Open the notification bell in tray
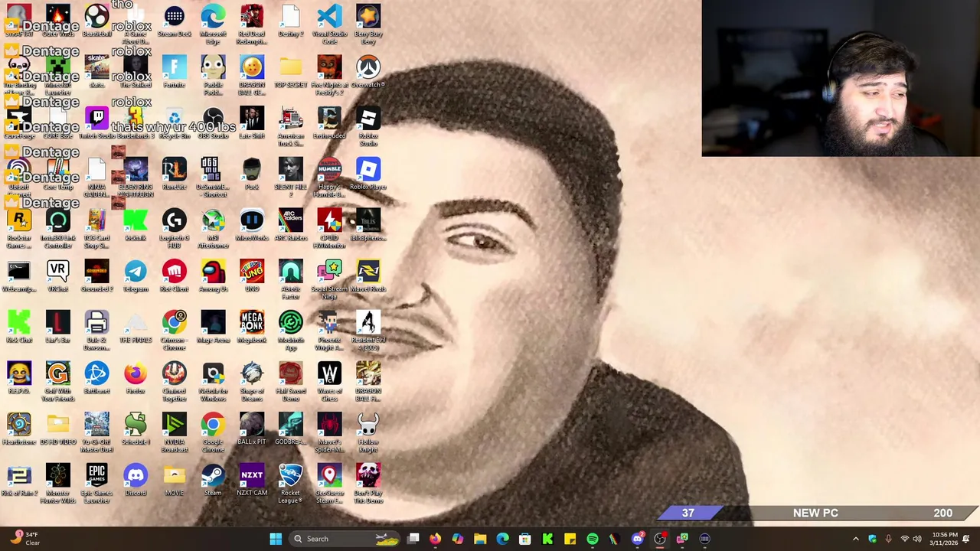Screen dimensions: 980x551 (967, 539)
